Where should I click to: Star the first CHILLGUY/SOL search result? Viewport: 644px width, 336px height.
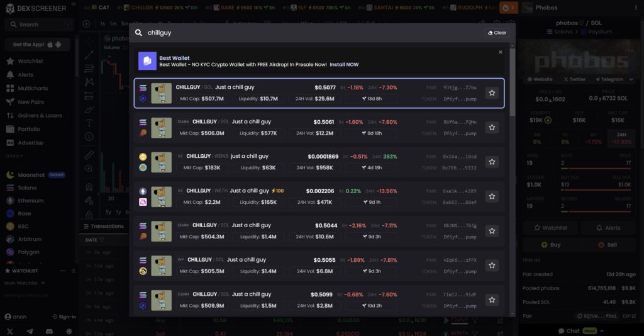[492, 93]
